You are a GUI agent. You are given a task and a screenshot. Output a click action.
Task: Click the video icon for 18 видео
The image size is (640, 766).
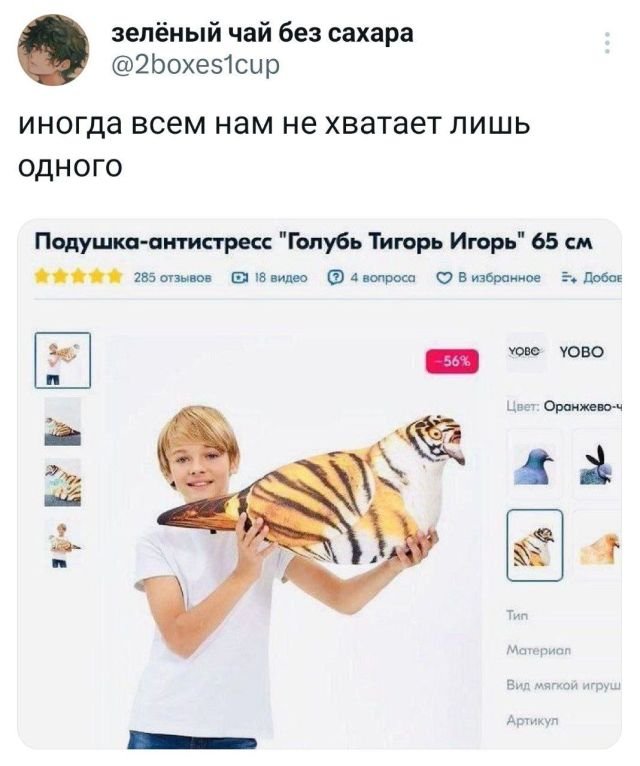238,278
